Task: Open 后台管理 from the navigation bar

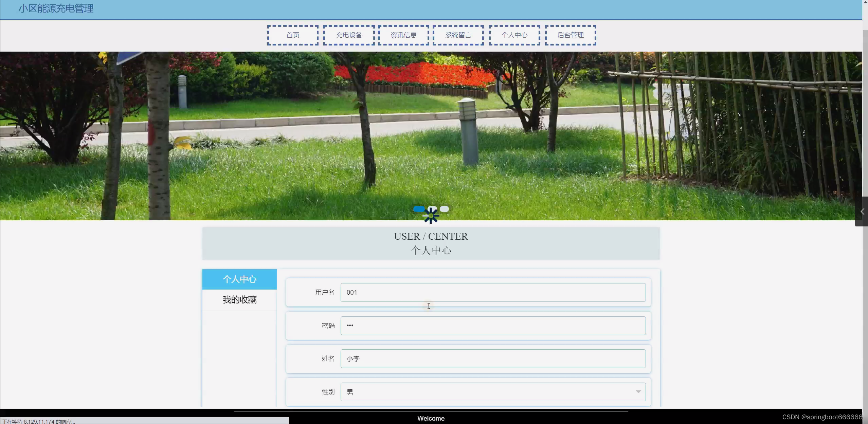Action: click(571, 35)
